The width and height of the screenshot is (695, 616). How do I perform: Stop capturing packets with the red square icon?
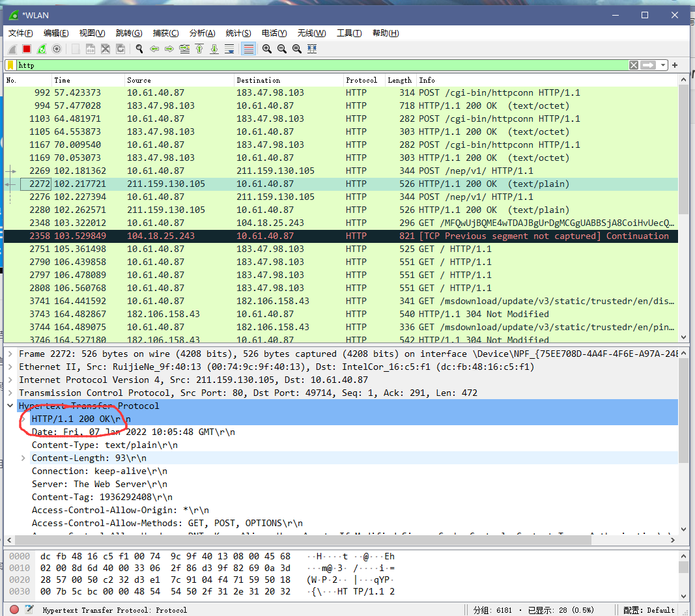pos(26,48)
